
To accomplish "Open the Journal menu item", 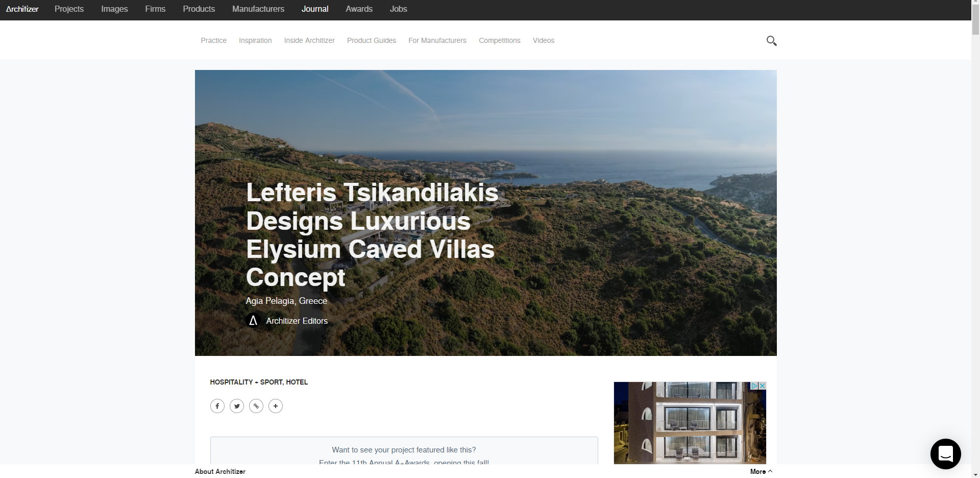I will point(314,9).
